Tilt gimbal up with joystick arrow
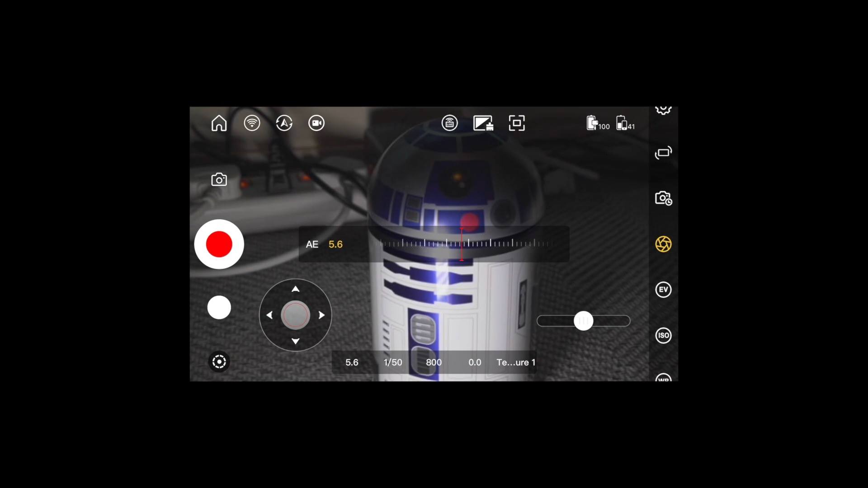Screen dimensions: 868x488 [x=295, y=289]
